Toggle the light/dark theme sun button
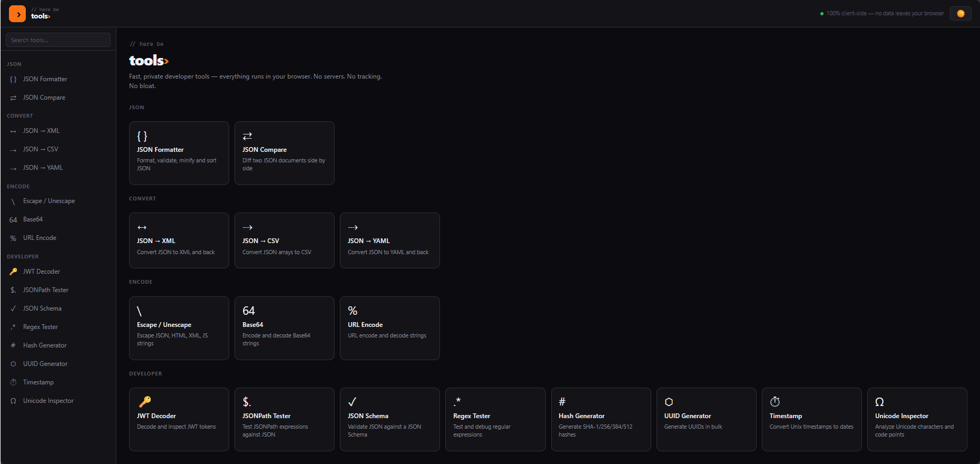 pos(961,14)
